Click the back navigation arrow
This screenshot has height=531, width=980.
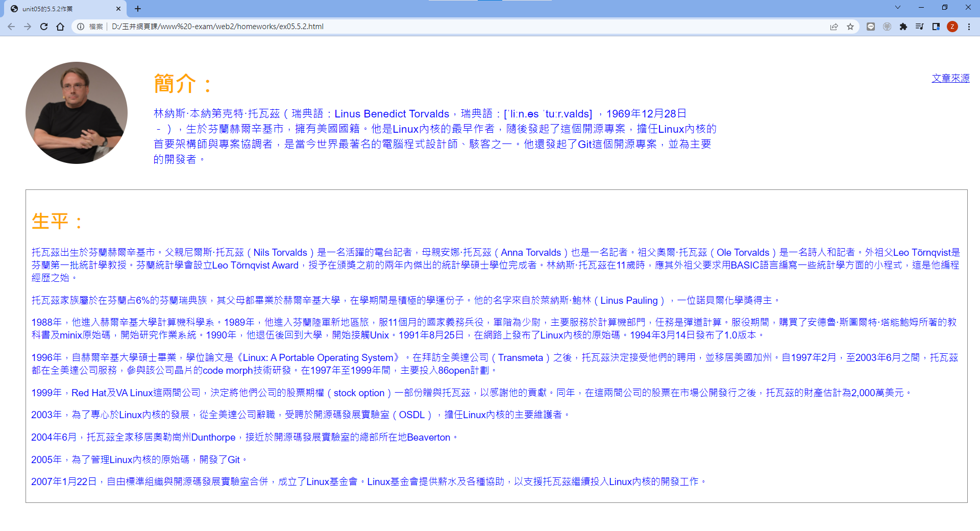(11, 27)
